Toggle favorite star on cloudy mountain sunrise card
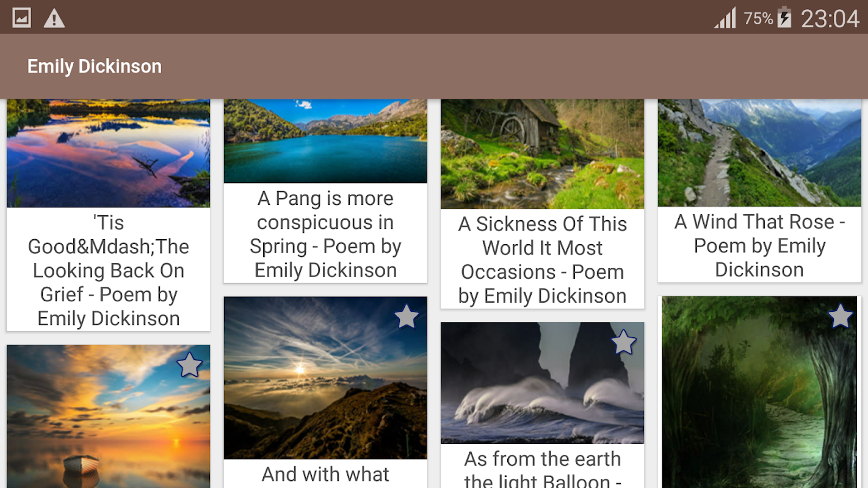The width and height of the screenshot is (868, 488). click(x=407, y=317)
